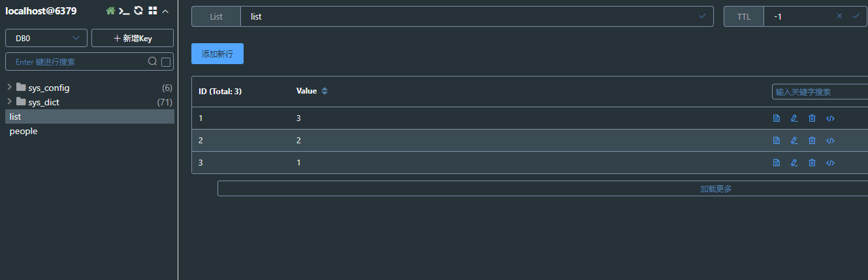
Task: Confirm the TTL value with checkmark
Action: point(856,16)
